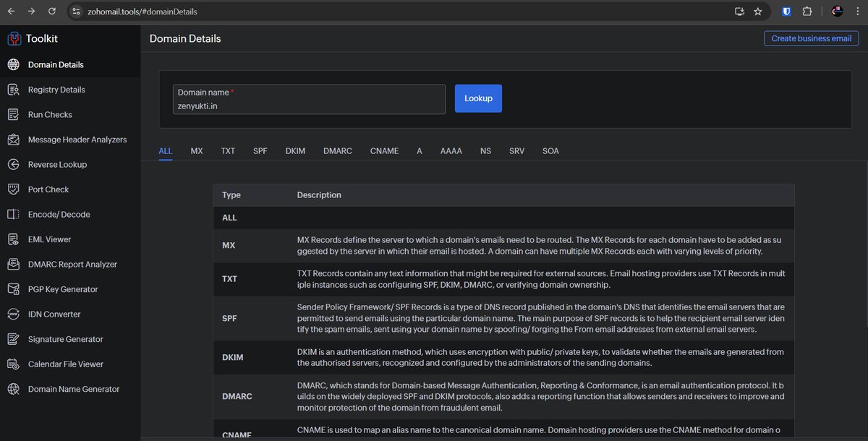
Task: Click the Toolkit logo icon
Action: [14, 38]
